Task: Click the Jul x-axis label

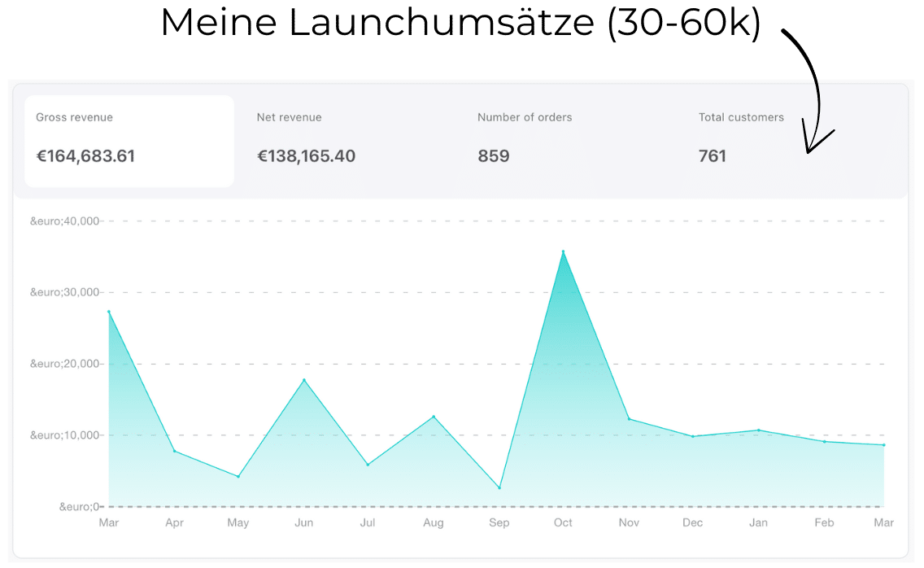Action: point(368,522)
